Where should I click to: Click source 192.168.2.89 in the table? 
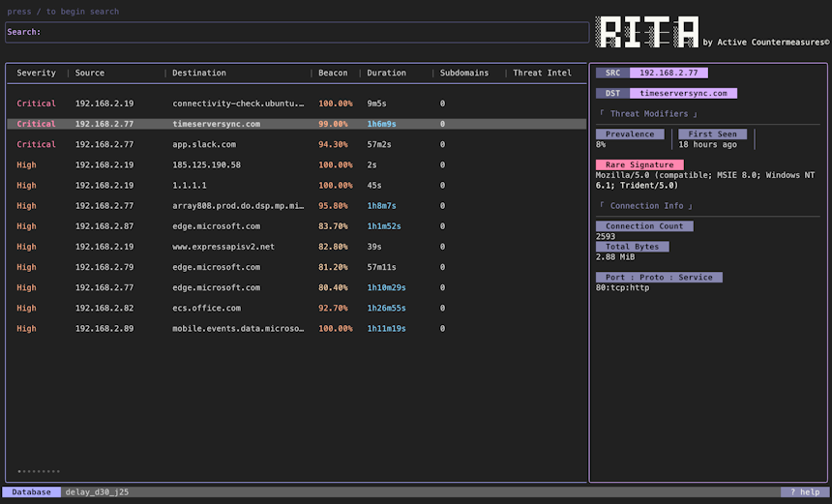pos(104,328)
